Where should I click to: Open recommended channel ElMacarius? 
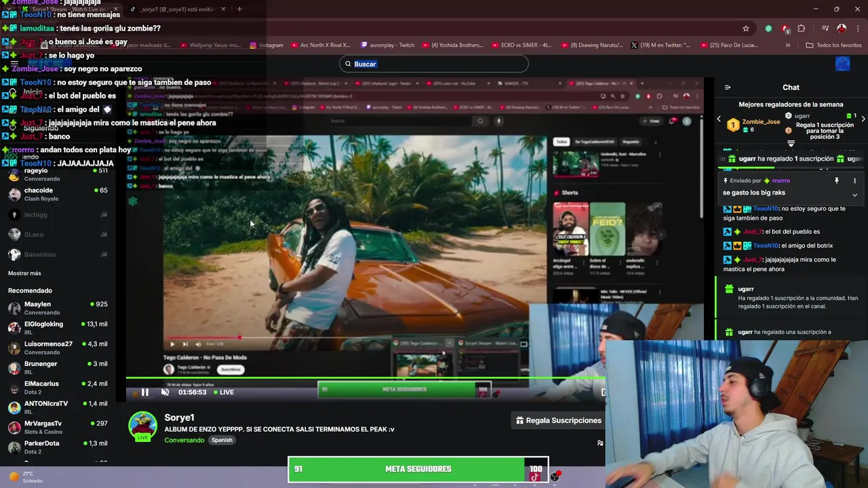click(x=58, y=388)
